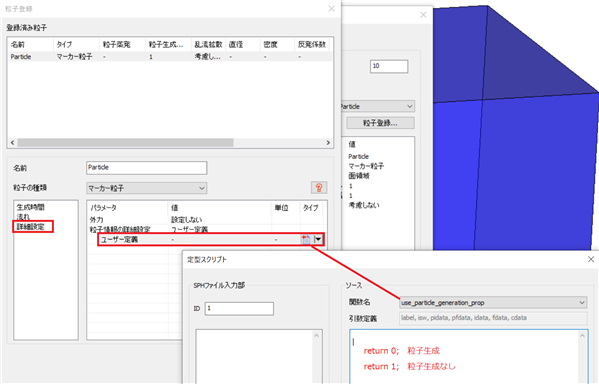Screen dimensions: 599x384
Task: Select 流れ in the left list
Action: pyautogui.click(x=23, y=217)
